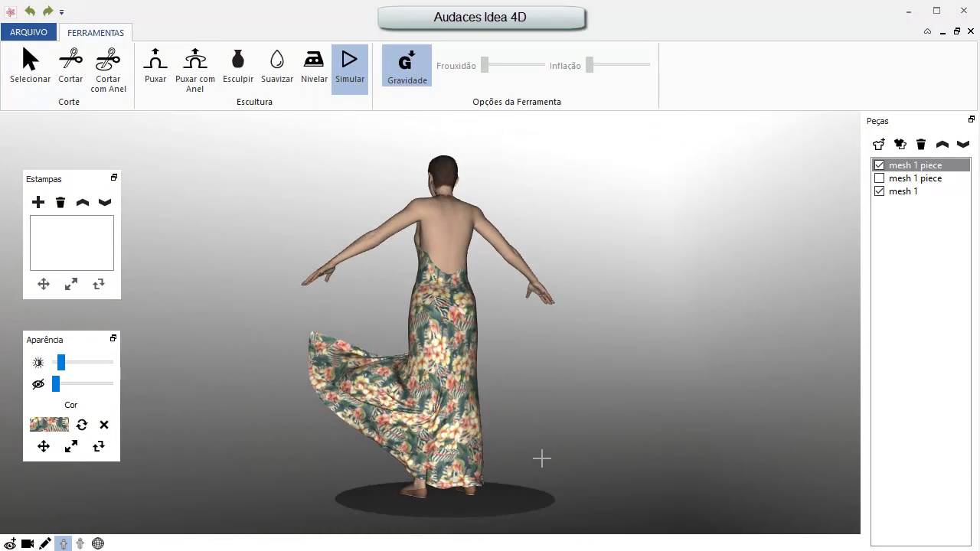
Task: Toggle the mannequin symmetry axis icon
Action: click(x=80, y=543)
